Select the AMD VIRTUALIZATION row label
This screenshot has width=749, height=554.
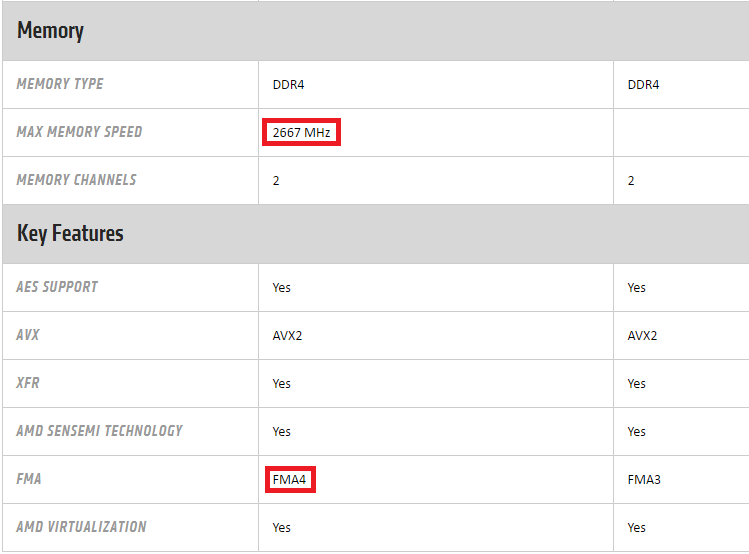point(81,527)
